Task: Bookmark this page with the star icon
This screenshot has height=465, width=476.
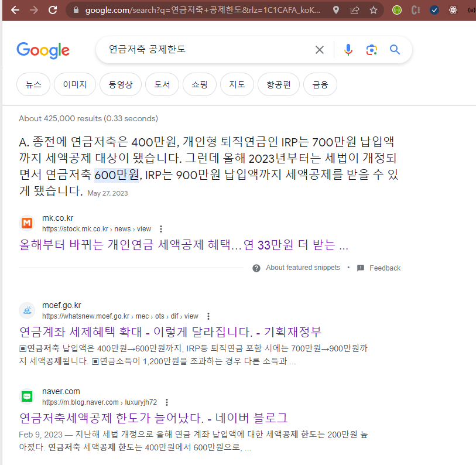Action: (374, 10)
